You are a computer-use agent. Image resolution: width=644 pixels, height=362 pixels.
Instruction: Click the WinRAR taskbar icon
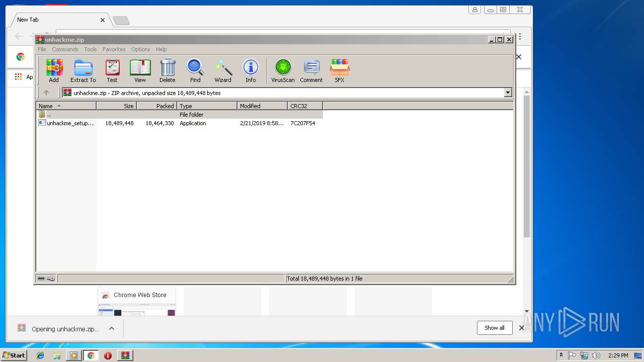tap(125, 355)
